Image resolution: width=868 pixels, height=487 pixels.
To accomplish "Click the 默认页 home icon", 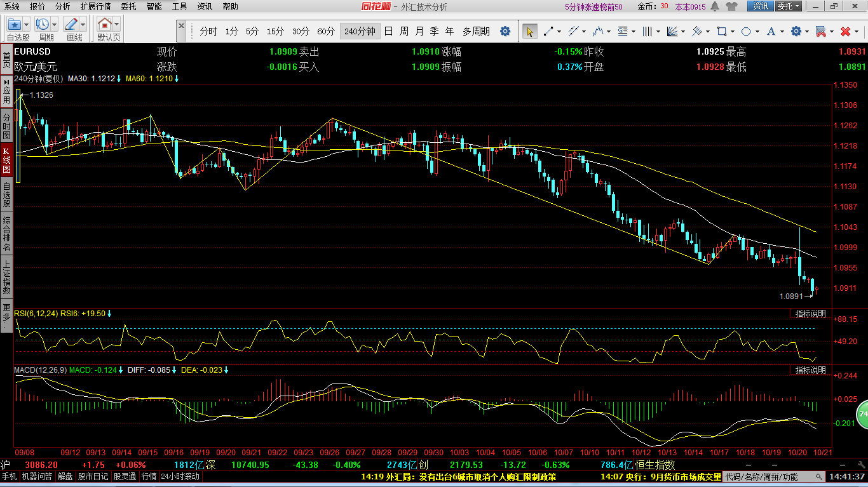I will [105, 24].
